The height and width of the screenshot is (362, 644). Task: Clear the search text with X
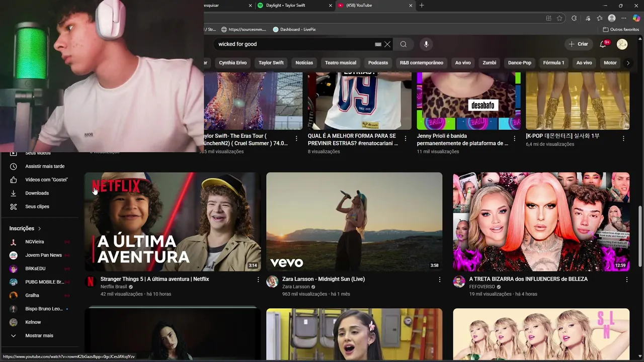[x=387, y=44]
